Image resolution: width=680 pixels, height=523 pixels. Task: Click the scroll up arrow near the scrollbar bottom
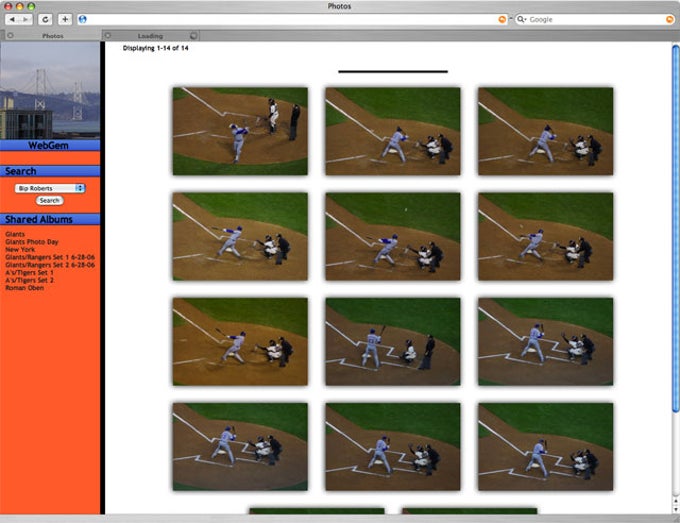pyautogui.click(x=676, y=501)
